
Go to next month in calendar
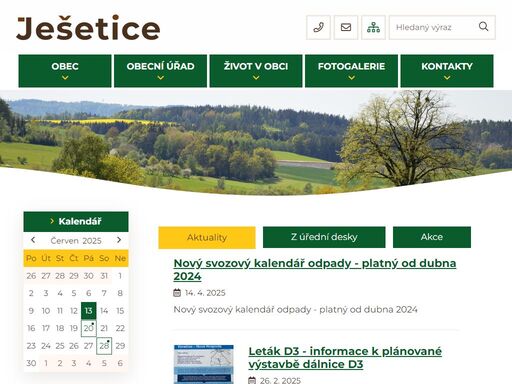119,240
